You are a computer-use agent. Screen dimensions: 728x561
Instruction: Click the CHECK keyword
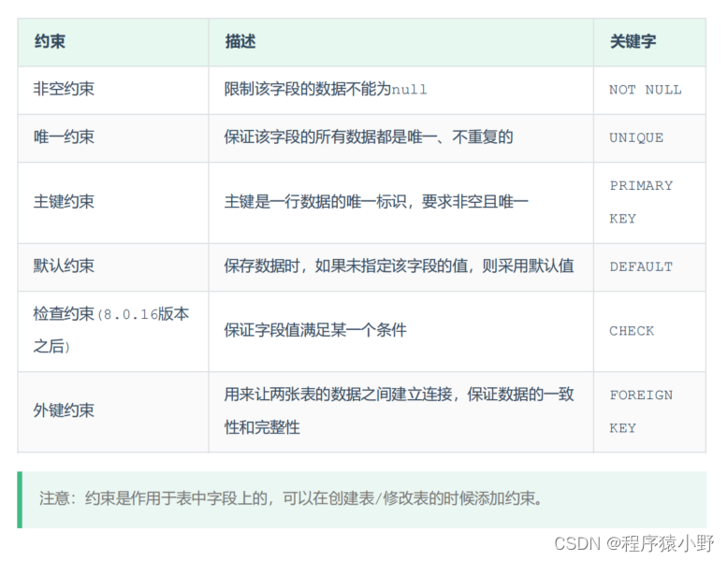point(632,331)
